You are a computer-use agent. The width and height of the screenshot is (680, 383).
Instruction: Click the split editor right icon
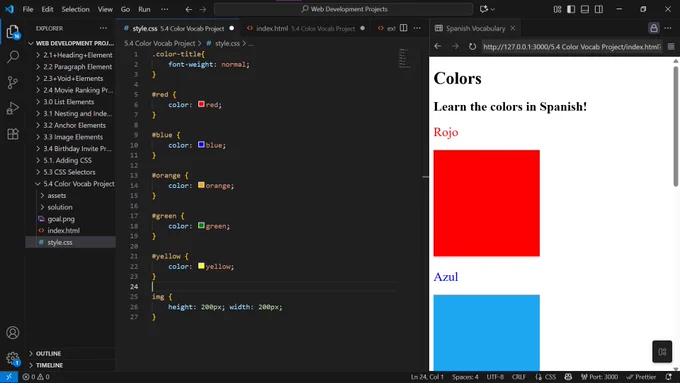pos(403,28)
